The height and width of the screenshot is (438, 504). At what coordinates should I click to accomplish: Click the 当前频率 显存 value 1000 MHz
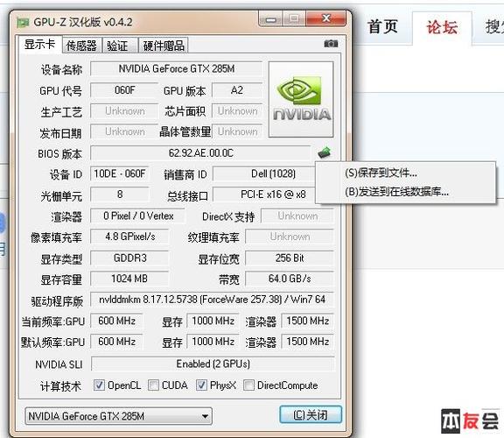tap(213, 321)
